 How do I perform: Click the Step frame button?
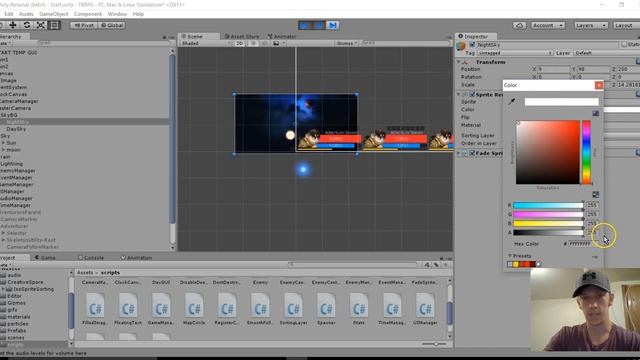click(x=333, y=25)
